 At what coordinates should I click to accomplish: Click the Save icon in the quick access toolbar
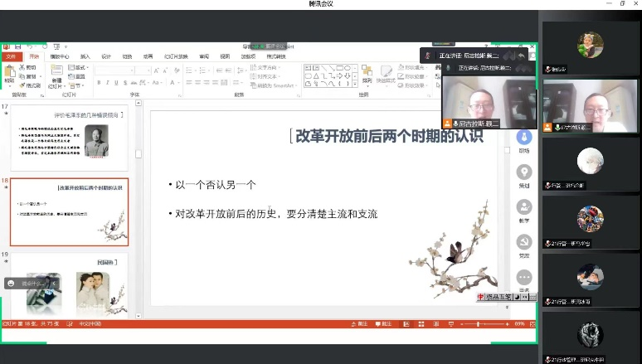[17, 47]
